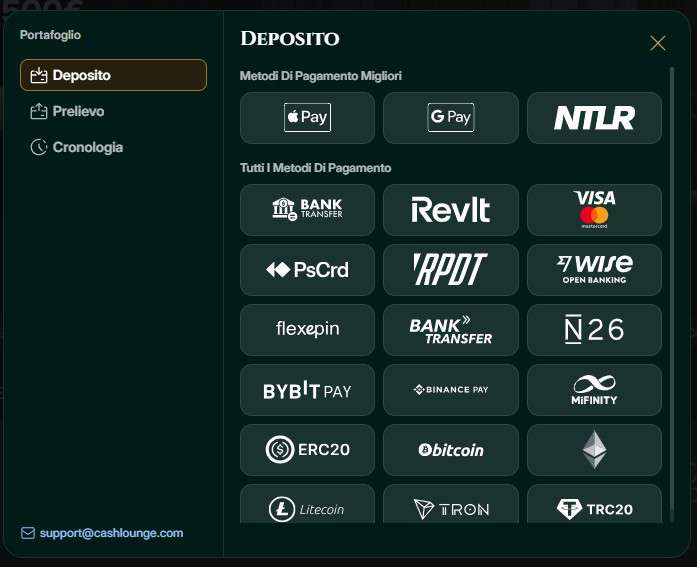Screen dimensions: 697x567
Task: Pick the ERC20 USDC tile
Action: [307, 450]
